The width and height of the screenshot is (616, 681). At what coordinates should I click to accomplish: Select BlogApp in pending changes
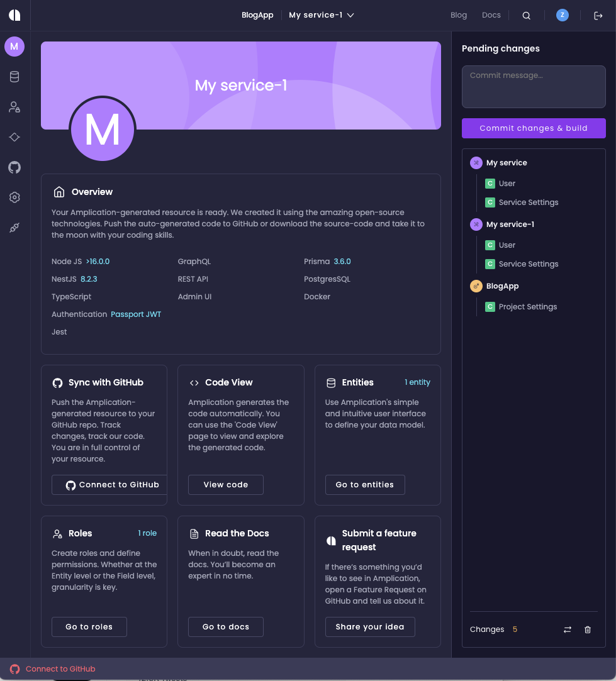click(502, 286)
